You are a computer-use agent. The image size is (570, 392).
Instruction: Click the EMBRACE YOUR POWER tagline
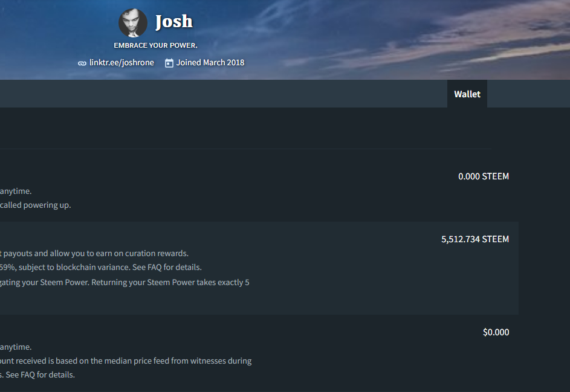[x=155, y=45]
